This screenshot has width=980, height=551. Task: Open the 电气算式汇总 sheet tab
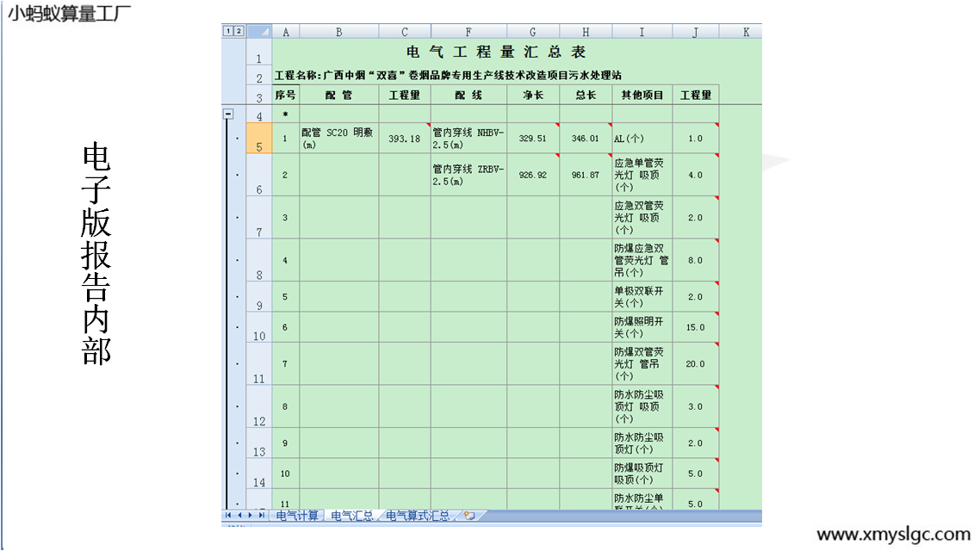click(x=418, y=516)
